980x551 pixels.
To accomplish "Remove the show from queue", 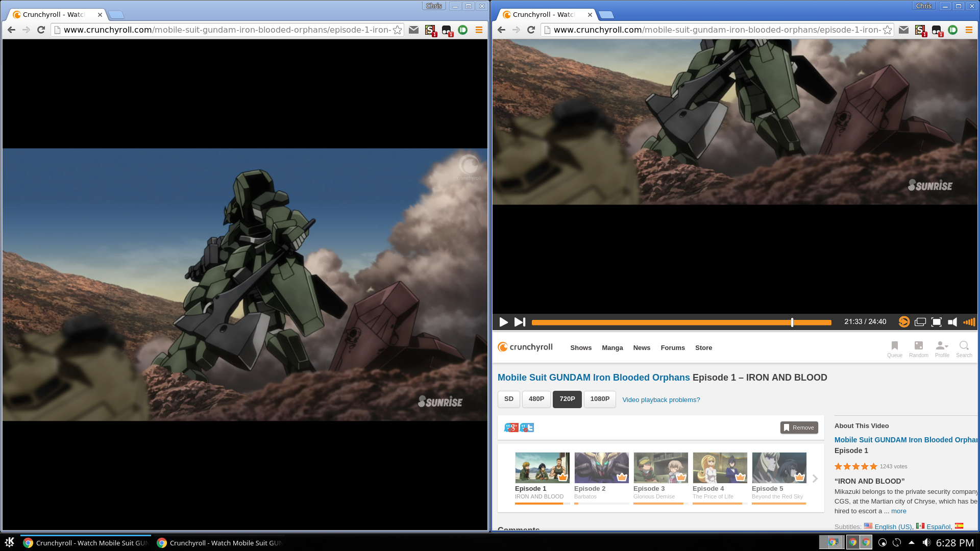I will [x=799, y=428].
